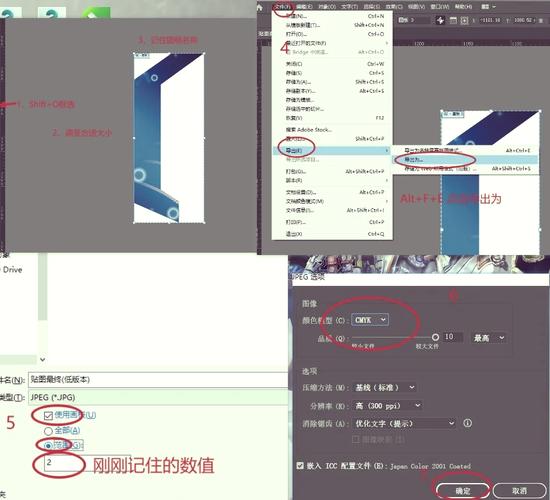Open the Help (帮助) menu
This screenshot has height=500, width=550.
[x=463, y=7]
